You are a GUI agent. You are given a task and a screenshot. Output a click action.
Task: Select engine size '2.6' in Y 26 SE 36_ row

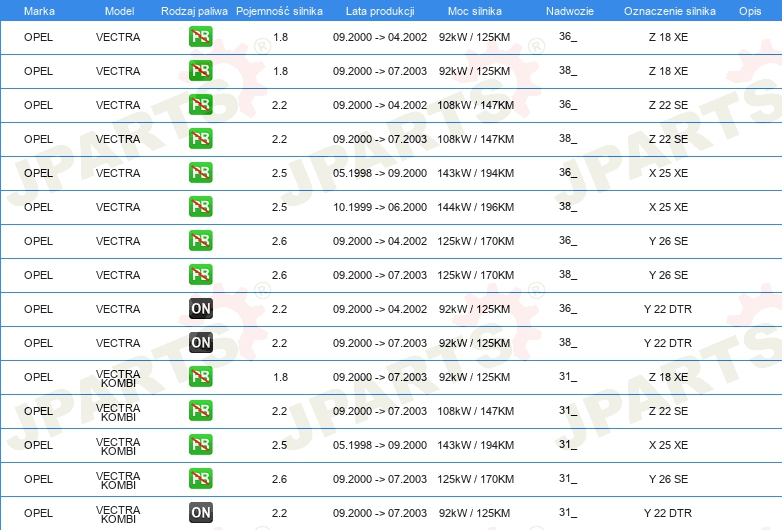279,241
